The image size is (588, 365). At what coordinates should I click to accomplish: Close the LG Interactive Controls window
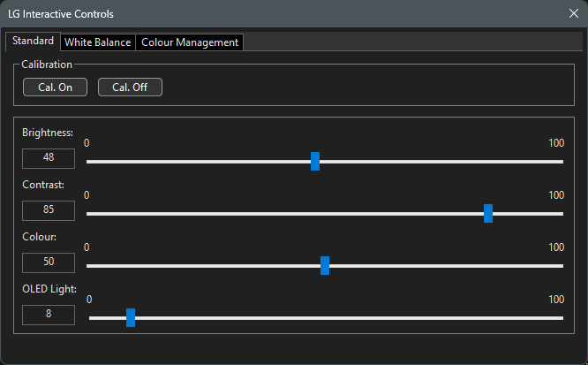tap(573, 14)
